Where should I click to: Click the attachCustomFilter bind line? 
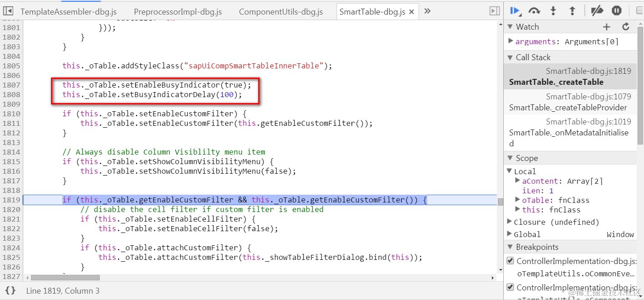click(260, 257)
